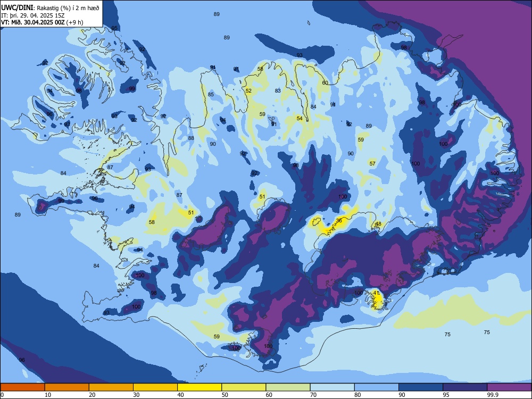The height and width of the screenshot is (399, 532).
Task: Select the '40' legend tick label
Action: tap(181, 395)
